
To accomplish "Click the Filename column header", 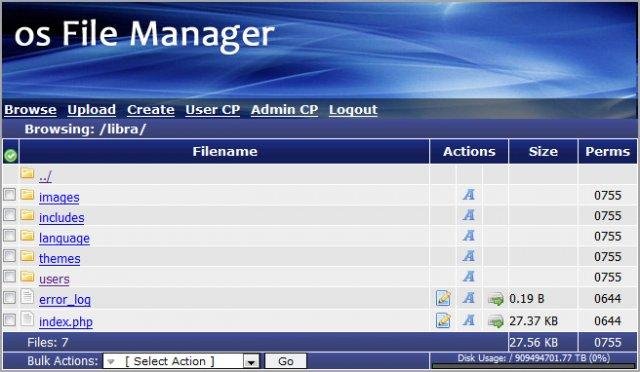I will (x=224, y=151).
